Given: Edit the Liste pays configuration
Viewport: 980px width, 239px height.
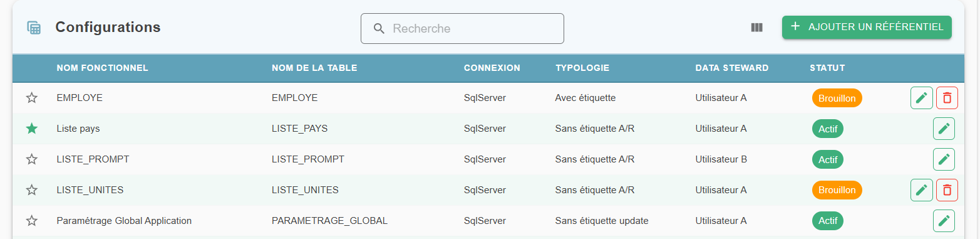Looking at the screenshot, I should 944,129.
